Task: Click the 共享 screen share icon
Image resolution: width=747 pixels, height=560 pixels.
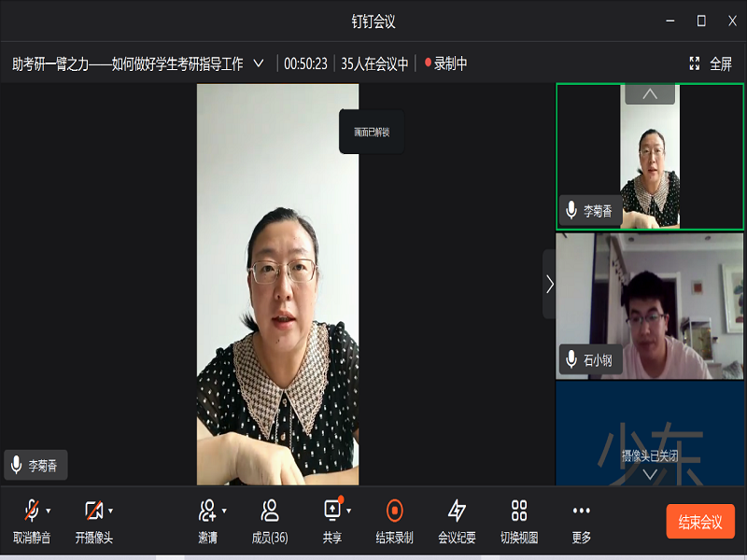Action: coord(332,511)
